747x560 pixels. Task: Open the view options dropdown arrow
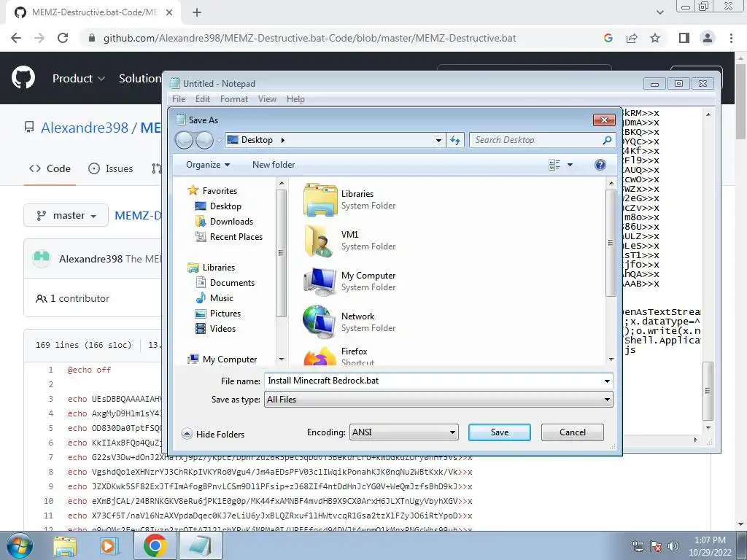click(570, 166)
